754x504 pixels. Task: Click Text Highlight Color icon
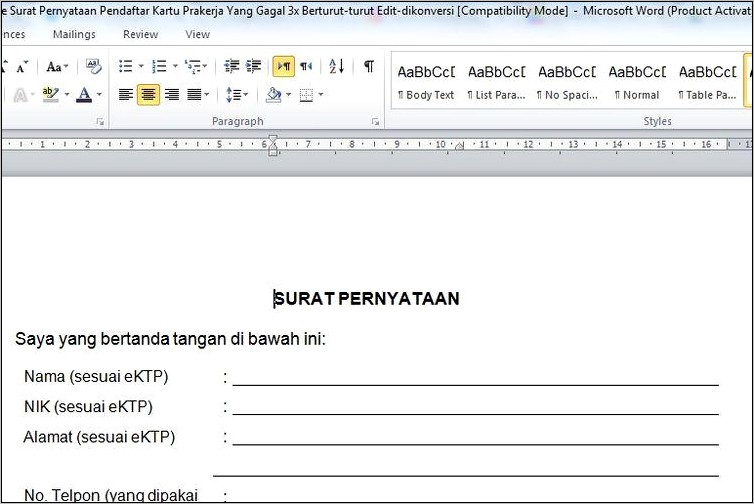[50, 94]
